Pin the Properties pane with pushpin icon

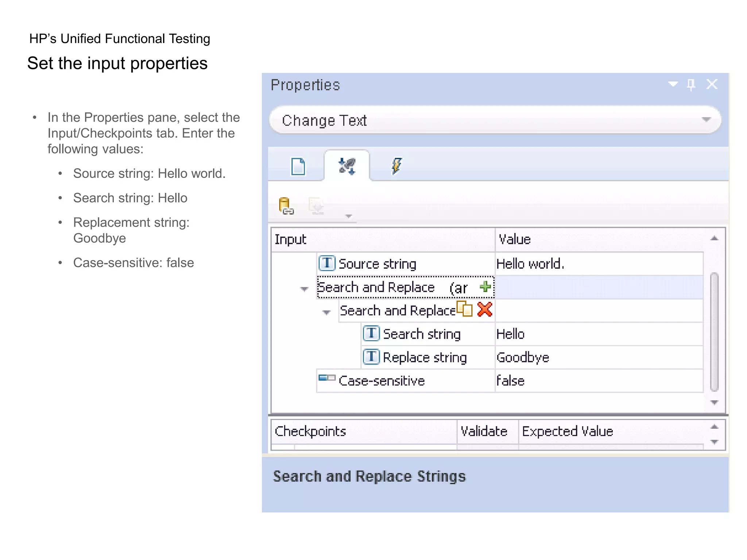691,85
